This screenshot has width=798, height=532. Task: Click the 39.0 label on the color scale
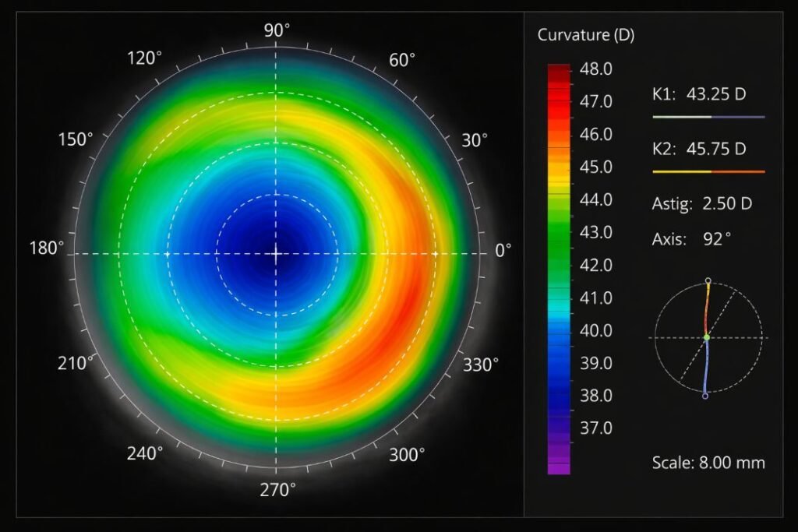point(596,363)
